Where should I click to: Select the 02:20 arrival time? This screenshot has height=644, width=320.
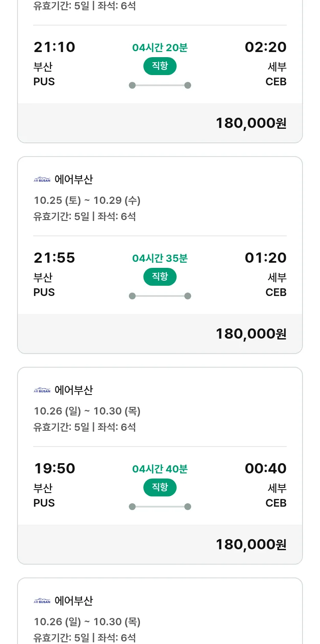coord(265,47)
